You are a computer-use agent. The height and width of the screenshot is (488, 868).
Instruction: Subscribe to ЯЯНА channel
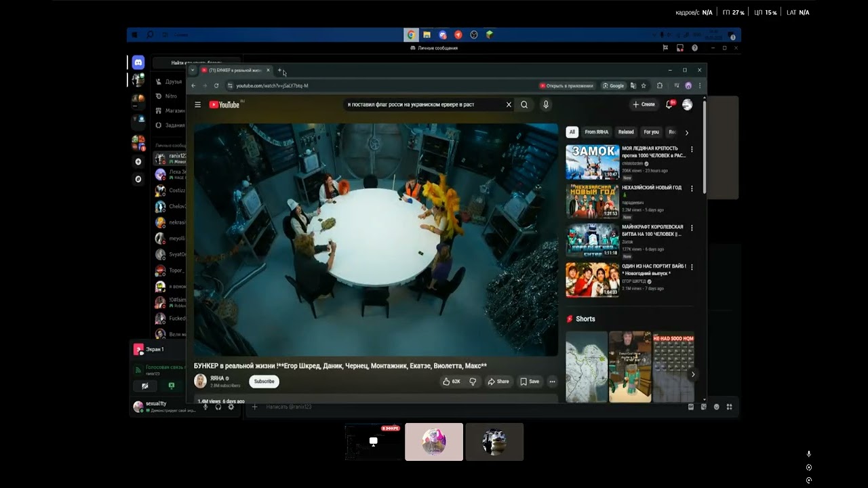[264, 382]
